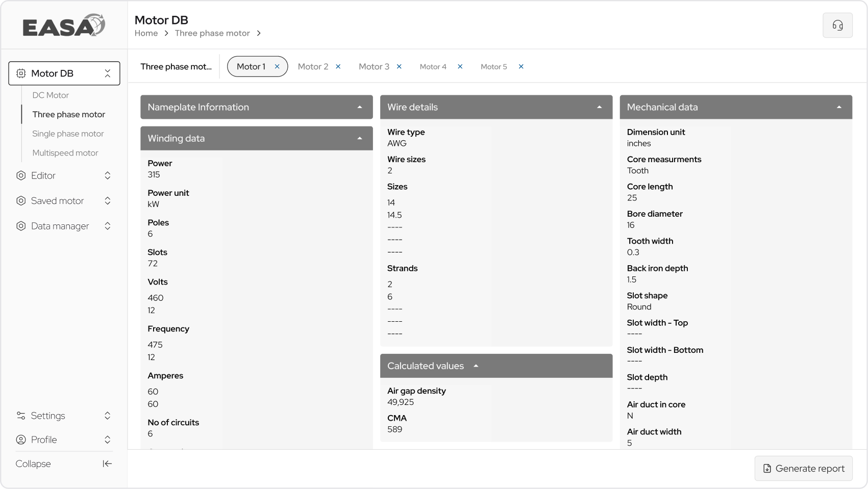Close the Motor 2 tab
The height and width of the screenshot is (489, 868).
338,67
